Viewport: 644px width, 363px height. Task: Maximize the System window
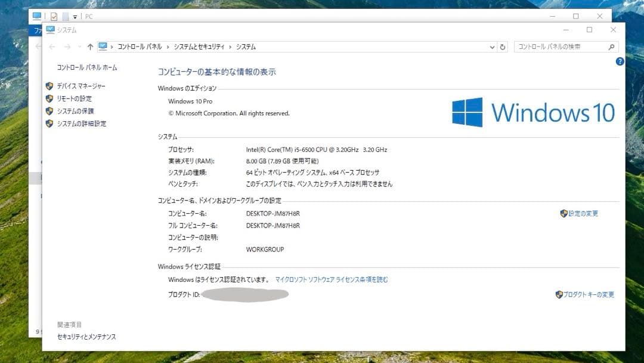click(589, 30)
